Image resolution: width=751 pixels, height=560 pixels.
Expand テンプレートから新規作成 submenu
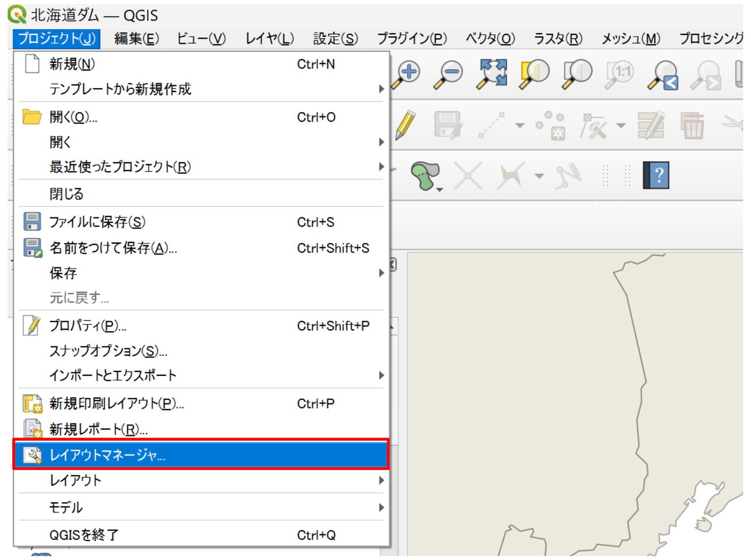[x=201, y=89]
